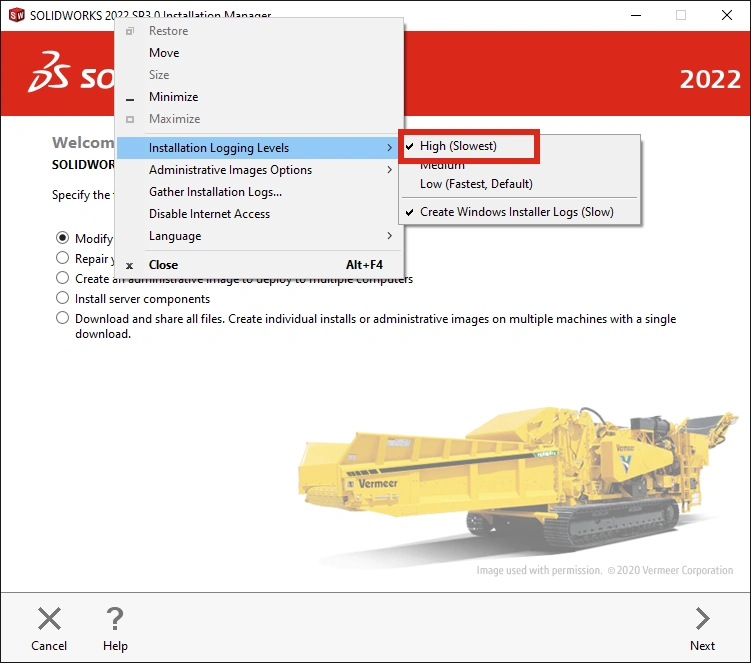Set logging level to High (Slowest)
751x663 pixels.
click(x=469, y=146)
